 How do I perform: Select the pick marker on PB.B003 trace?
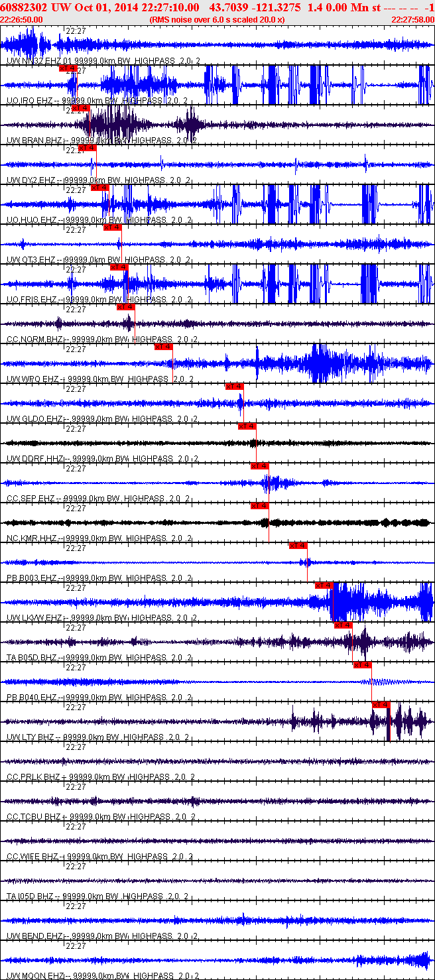click(298, 546)
